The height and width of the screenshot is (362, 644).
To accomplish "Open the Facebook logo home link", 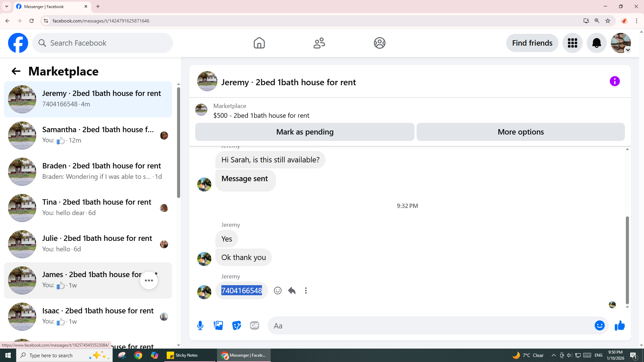I will [x=18, y=43].
